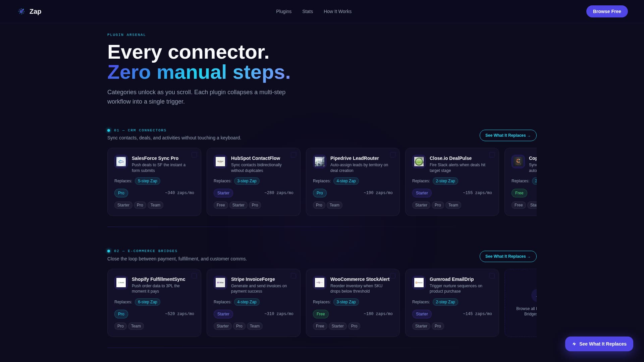Open the Stripe InvoiceForge plugin icon

[x=220, y=283]
